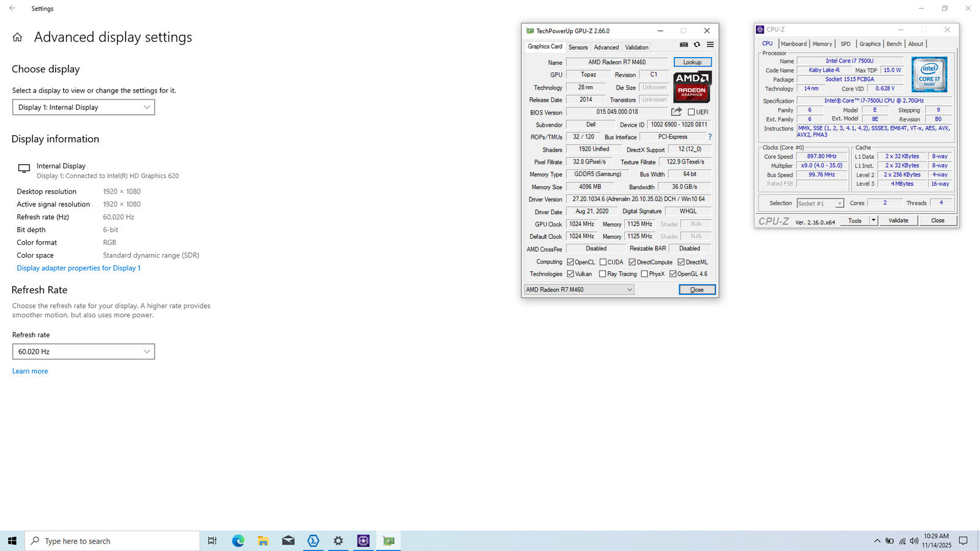Show hidden system tray icons
Viewport: 980px width, 551px height.
point(877,541)
